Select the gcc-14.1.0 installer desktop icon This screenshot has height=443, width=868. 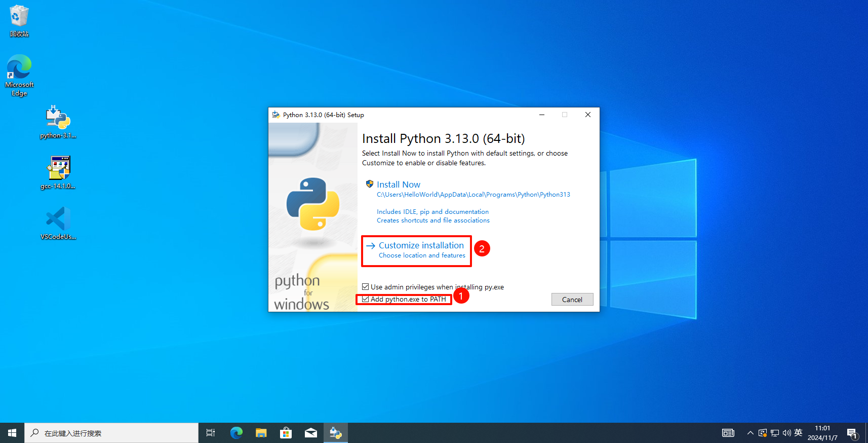click(x=58, y=172)
